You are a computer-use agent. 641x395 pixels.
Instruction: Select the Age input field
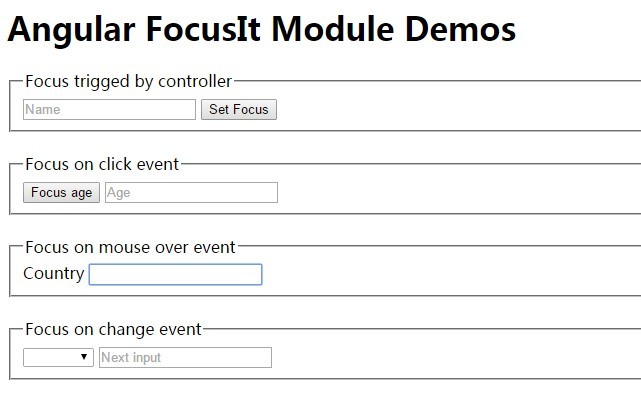[x=191, y=193]
